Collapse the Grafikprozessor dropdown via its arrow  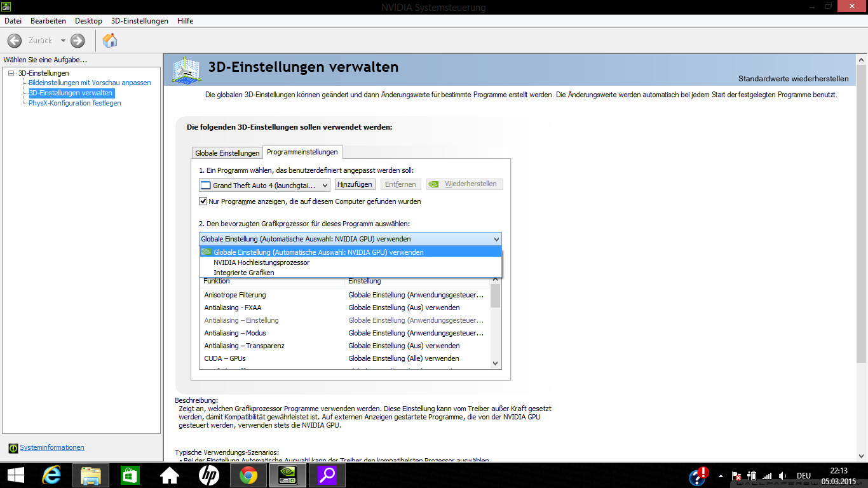[496, 239]
